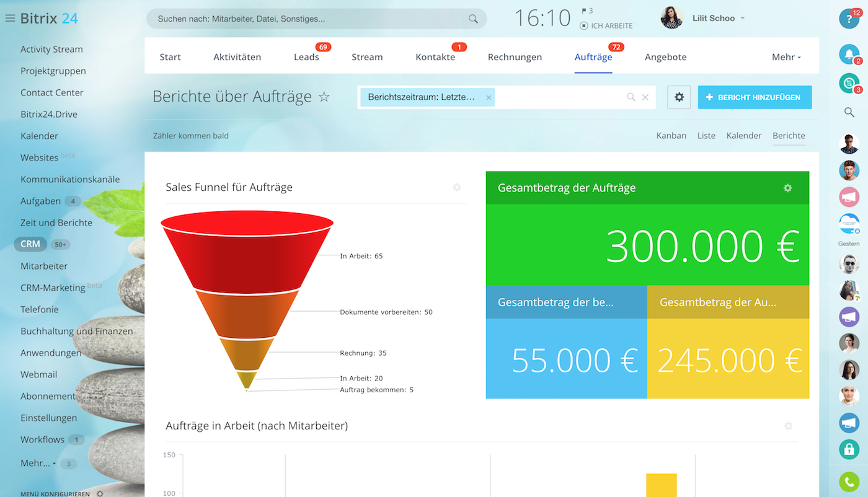Clear filter with the X icon in filter box
868x497 pixels.
click(x=645, y=97)
